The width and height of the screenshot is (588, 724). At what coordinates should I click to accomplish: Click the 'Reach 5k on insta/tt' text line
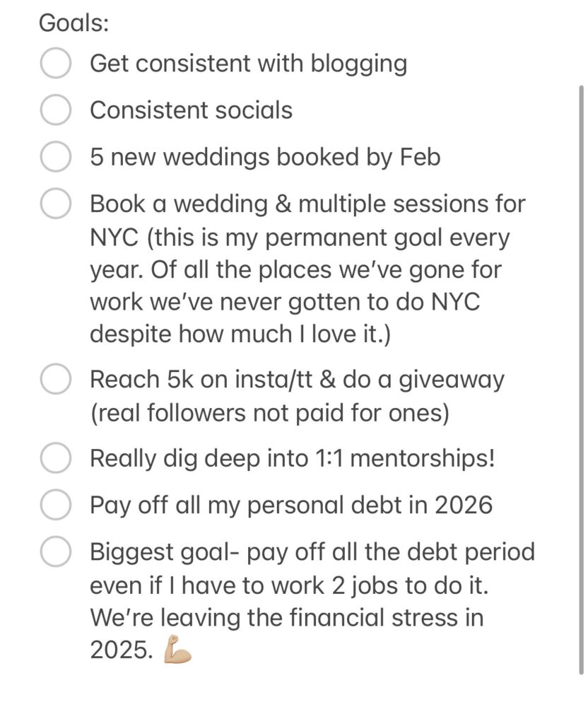tap(297, 380)
